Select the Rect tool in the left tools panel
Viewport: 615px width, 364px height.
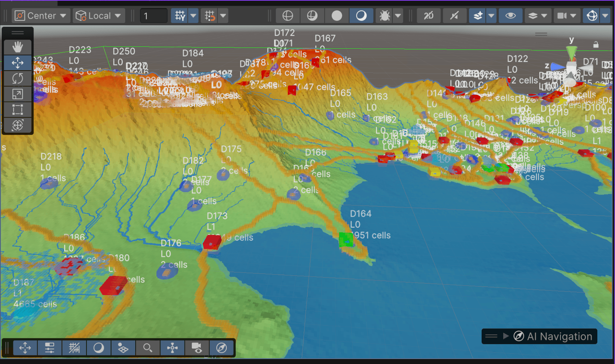point(18,110)
